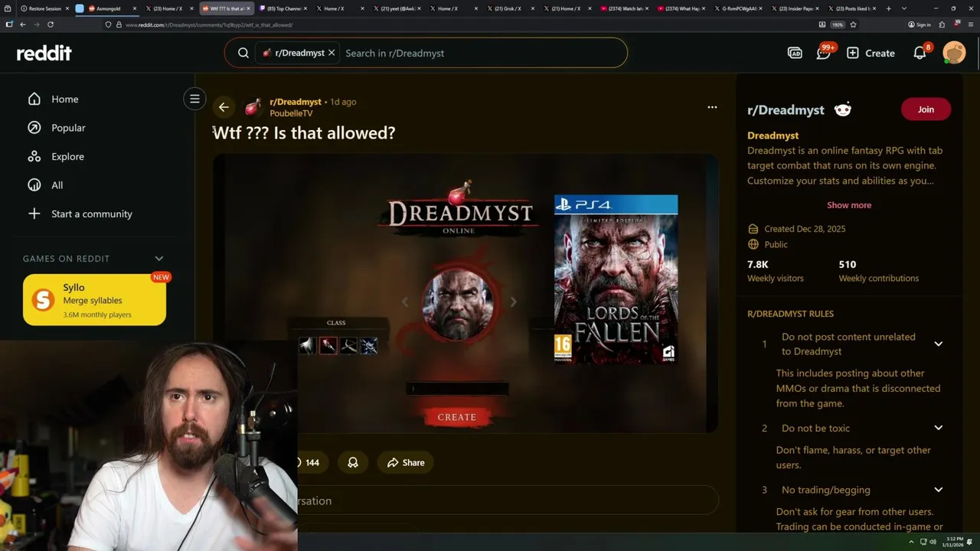Reset the 190% zoom level
The image size is (980, 551).
(x=838, y=24)
